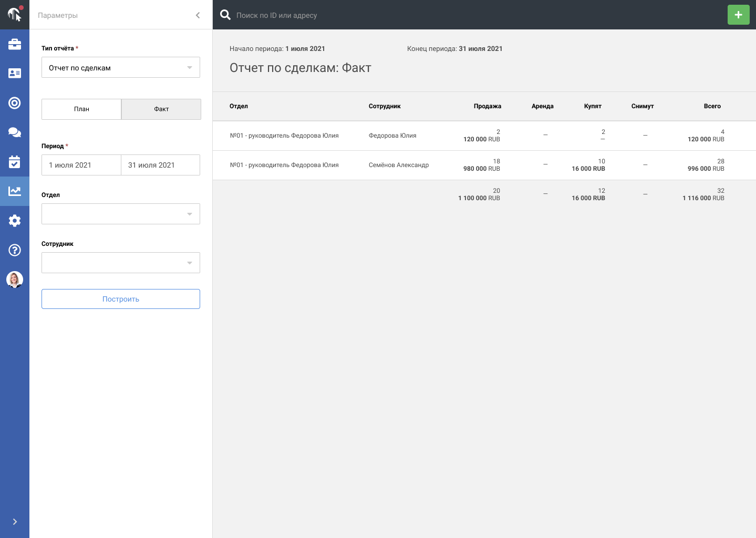Click the Купят column header

tap(593, 106)
